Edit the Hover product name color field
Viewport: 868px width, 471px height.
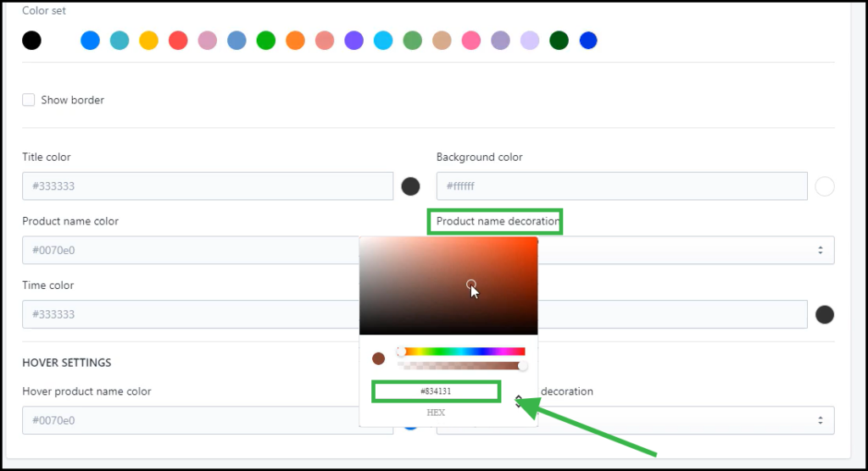191,420
